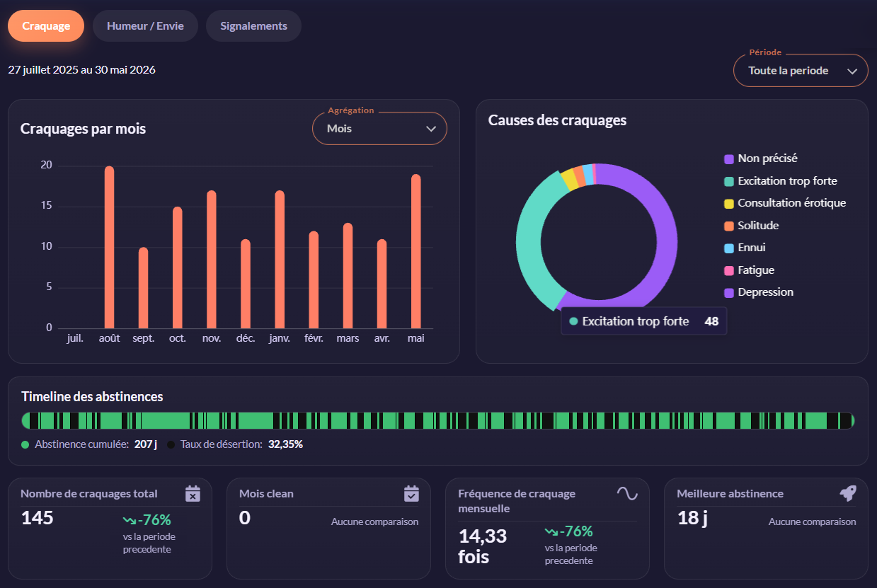Click the 207 j abstinence value
Viewport: 877px width, 588px height.
pos(144,444)
